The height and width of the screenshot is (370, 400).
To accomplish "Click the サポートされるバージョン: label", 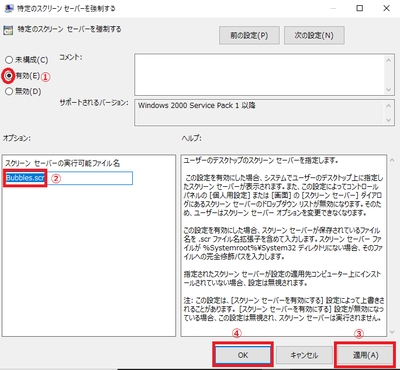I will [94, 103].
